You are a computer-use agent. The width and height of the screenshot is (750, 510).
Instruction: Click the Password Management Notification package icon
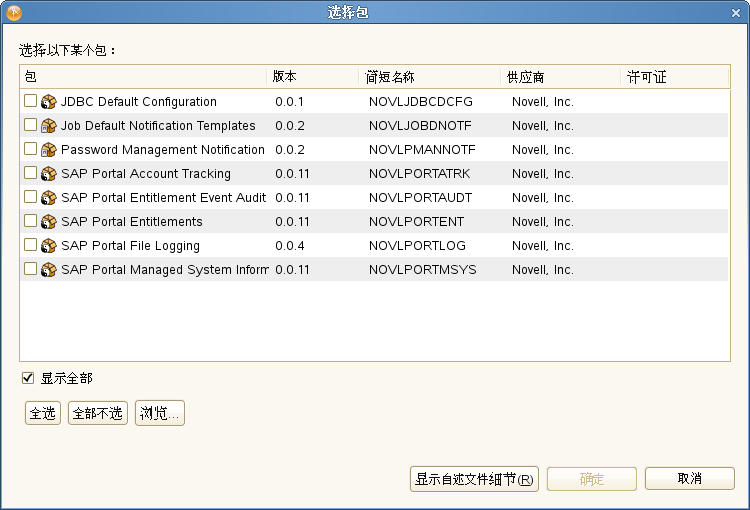[x=48, y=149]
